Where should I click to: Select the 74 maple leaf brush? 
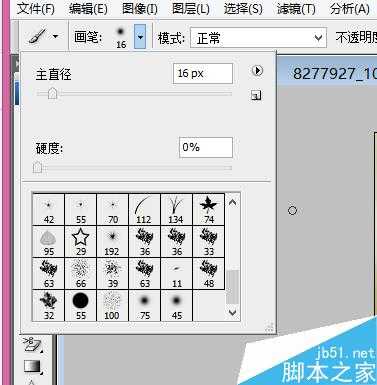pos(209,210)
